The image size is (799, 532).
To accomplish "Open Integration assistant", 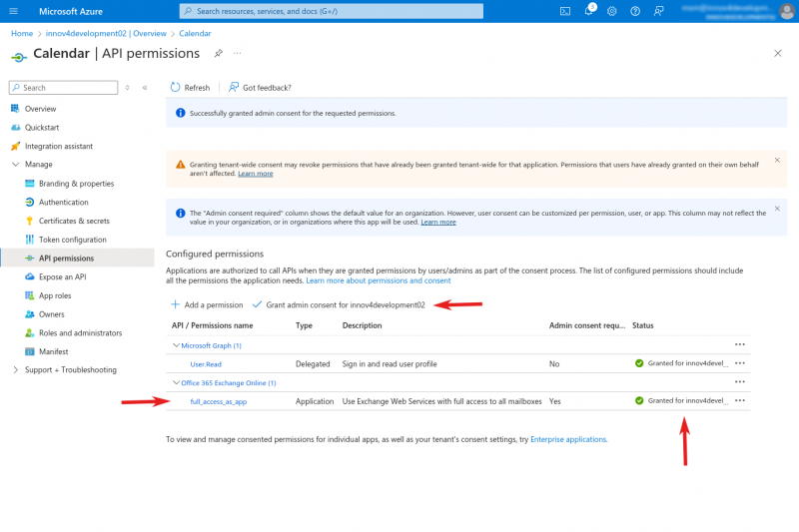I will point(59,146).
